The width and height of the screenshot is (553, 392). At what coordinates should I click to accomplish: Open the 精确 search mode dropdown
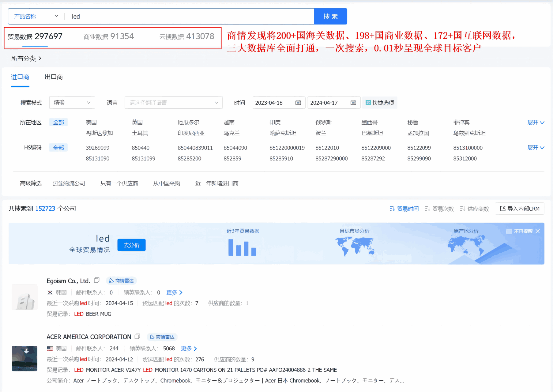coord(72,103)
